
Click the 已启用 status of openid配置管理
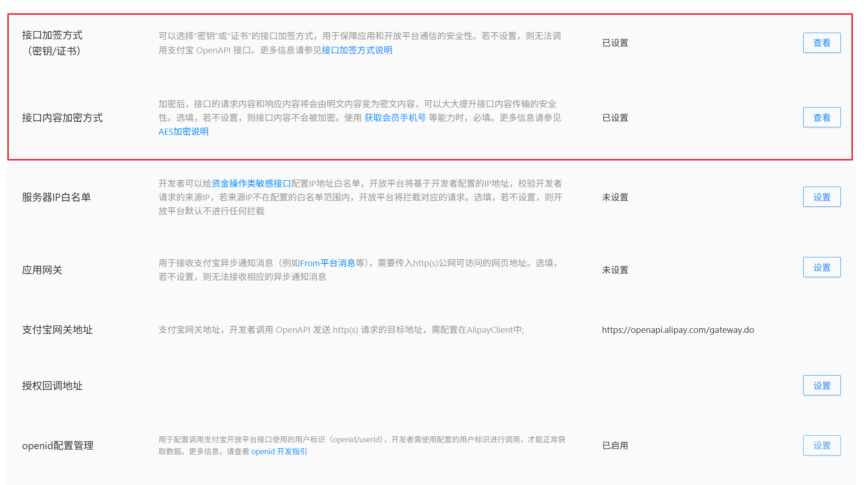(615, 445)
